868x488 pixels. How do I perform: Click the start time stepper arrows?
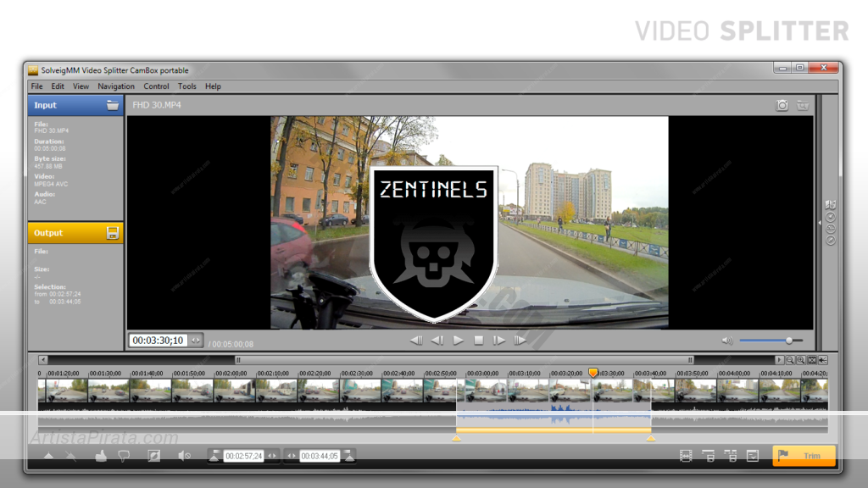[x=272, y=456]
